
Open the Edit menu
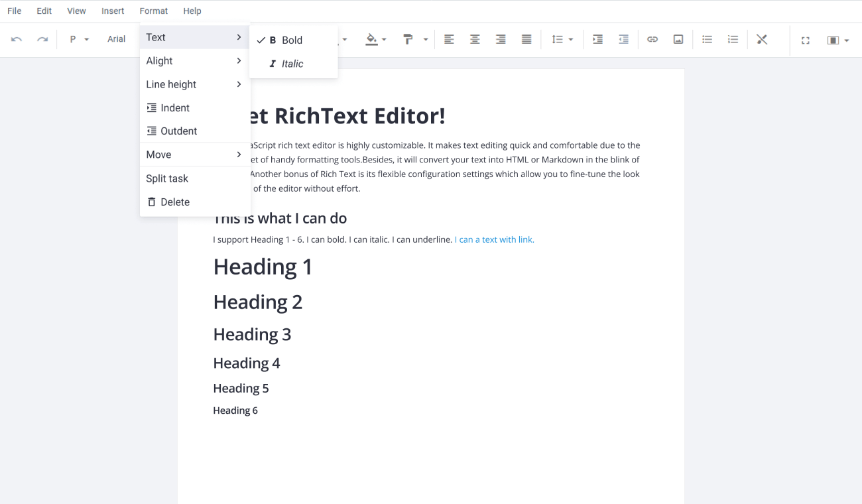coord(44,11)
